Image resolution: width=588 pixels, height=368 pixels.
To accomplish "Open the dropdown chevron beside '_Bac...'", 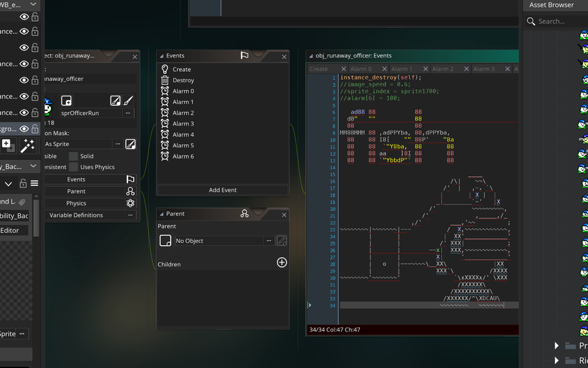I will click(33, 166).
